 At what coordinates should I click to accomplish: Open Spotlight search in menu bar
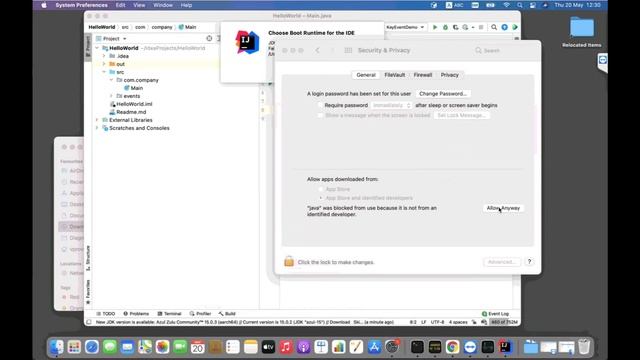pos(520,5)
